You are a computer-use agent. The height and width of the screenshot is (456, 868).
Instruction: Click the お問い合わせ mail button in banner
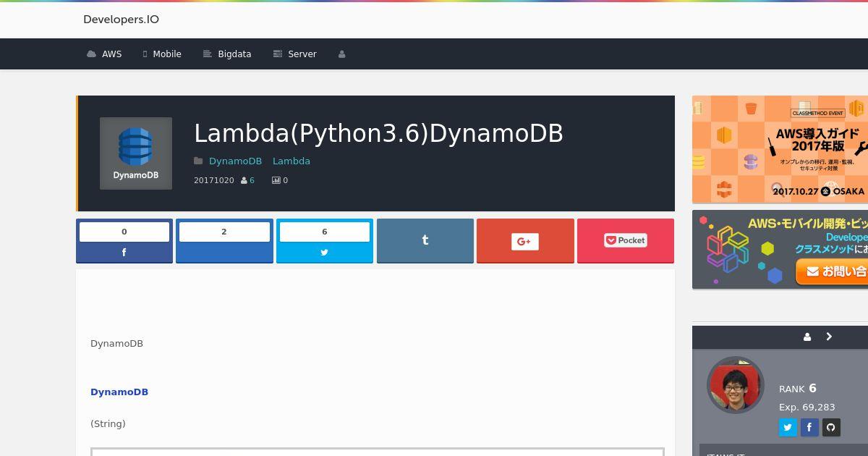coord(832,271)
